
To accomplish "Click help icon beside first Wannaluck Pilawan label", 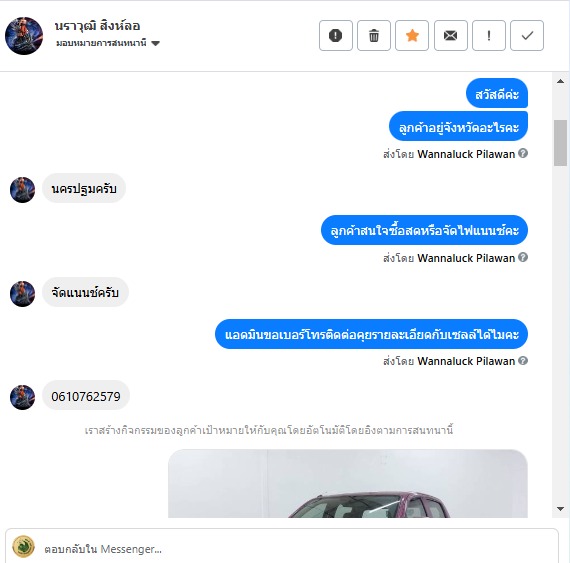I will pos(523,153).
